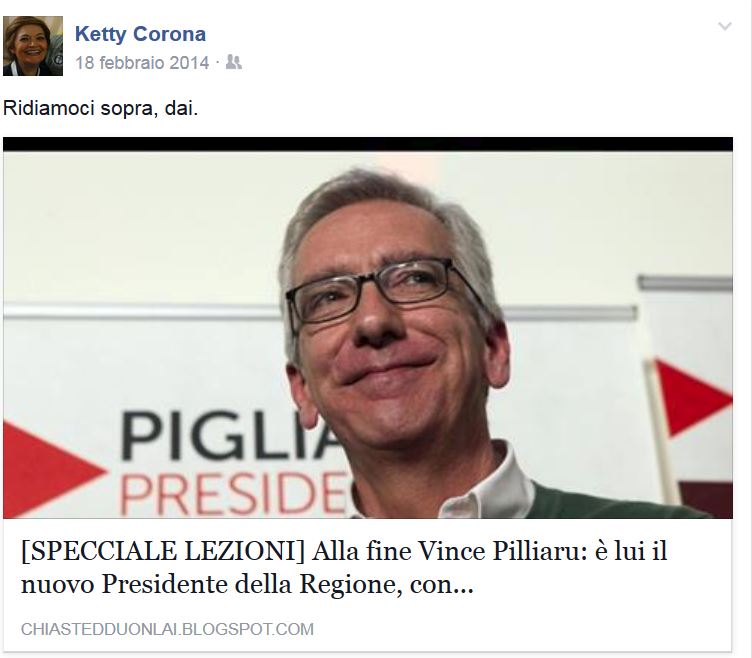
Task: Open the post options chevron menu
Action: [725, 26]
